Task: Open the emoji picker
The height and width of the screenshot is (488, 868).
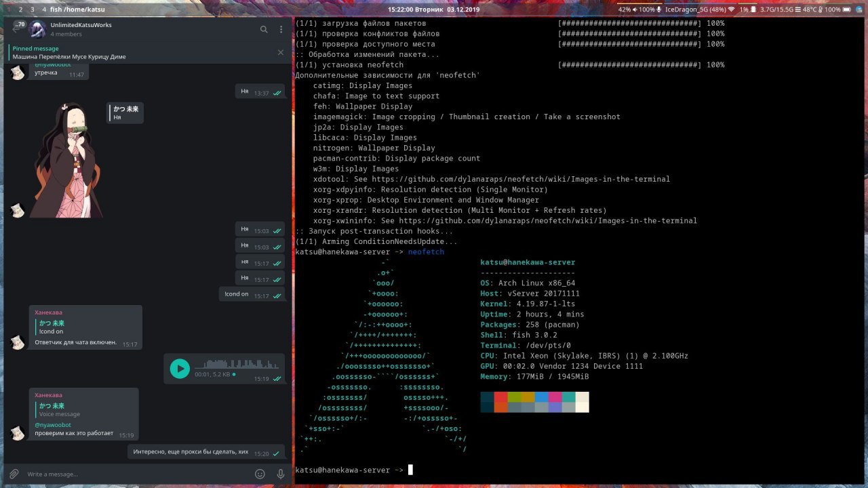Action: 260,474
